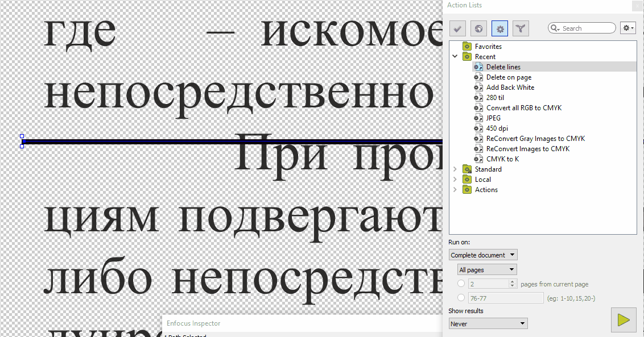
Task: Click the Convert all RGB to CMYK icon
Action: pyautogui.click(x=478, y=108)
